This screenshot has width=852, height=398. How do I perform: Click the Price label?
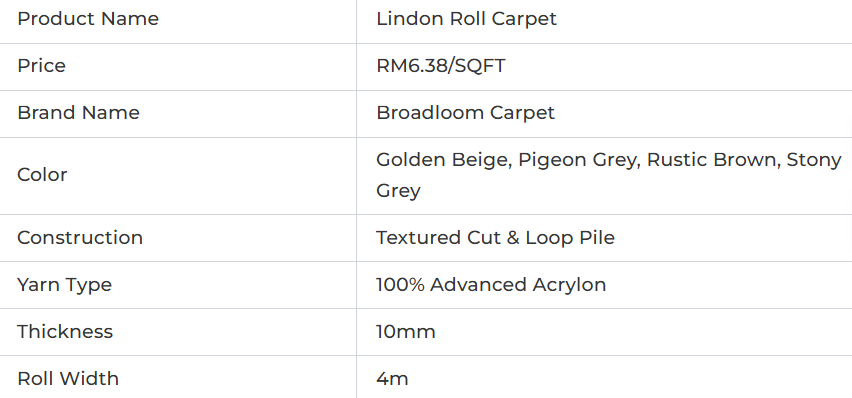point(41,66)
